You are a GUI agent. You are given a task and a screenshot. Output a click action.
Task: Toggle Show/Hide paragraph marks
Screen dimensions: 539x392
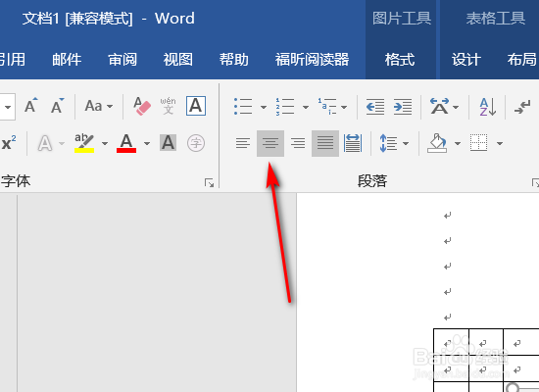coord(522,107)
